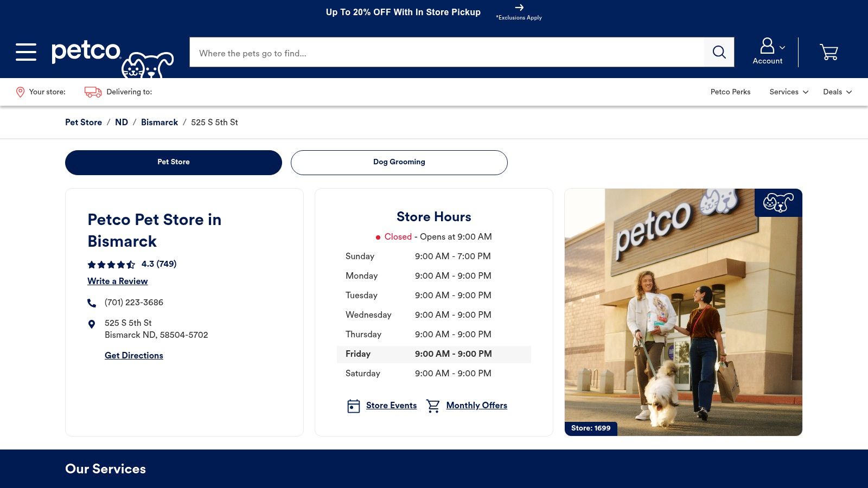
Task: Go to ND breadcrumb
Action: [122, 123]
